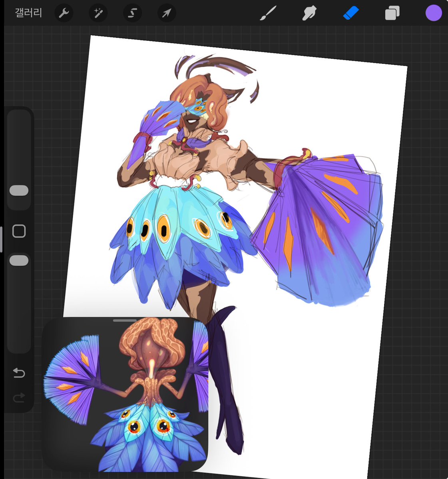Viewport: 448px width, 479px height.
Task: Select the Eraser tool
Action: pos(351,13)
